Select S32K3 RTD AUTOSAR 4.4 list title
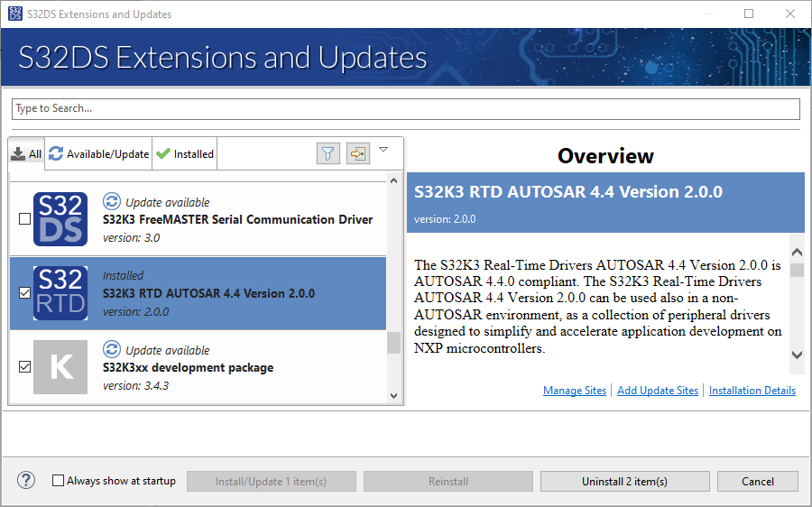 point(208,293)
